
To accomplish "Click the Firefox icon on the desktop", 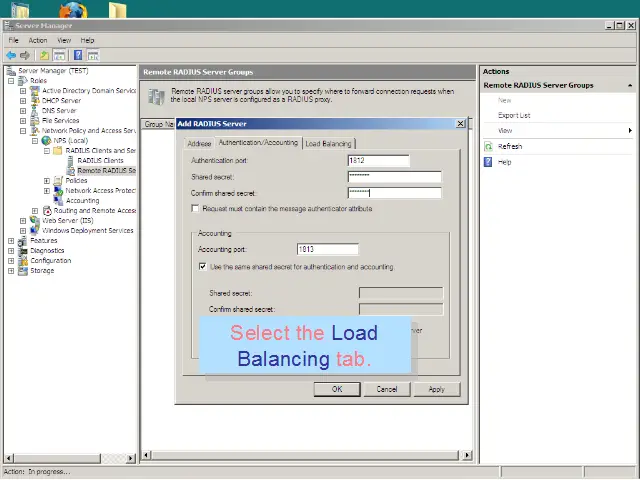I will pyautogui.click(x=73, y=10).
